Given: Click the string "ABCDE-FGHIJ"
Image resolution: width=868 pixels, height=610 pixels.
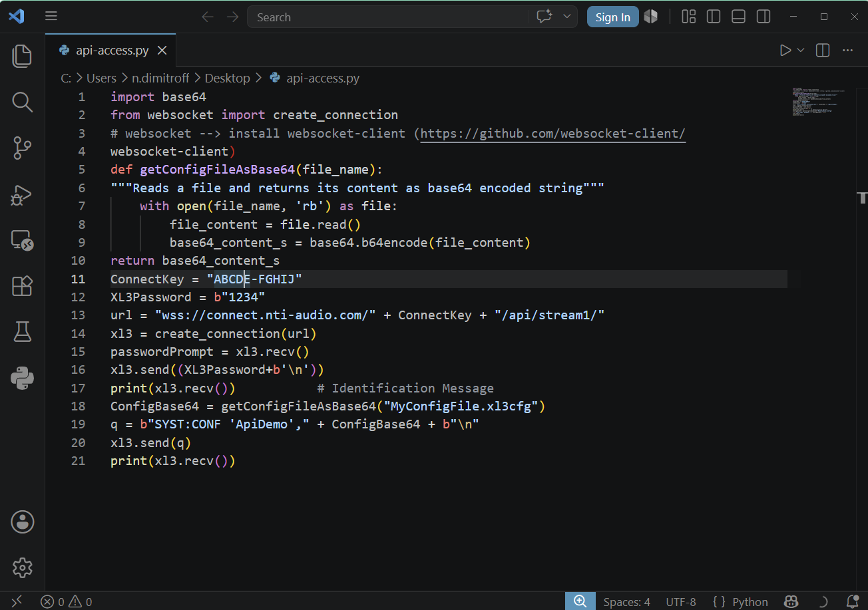Looking at the screenshot, I should pos(254,279).
